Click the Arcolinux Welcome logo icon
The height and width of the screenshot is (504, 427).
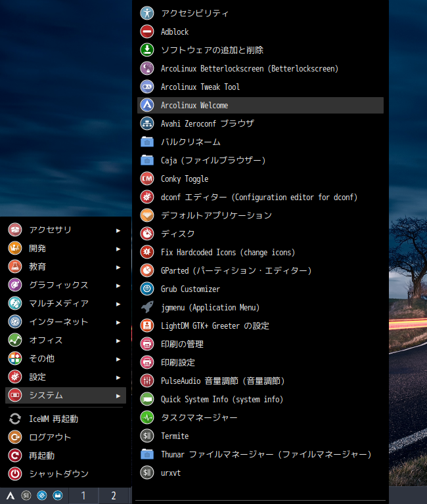coord(147,105)
